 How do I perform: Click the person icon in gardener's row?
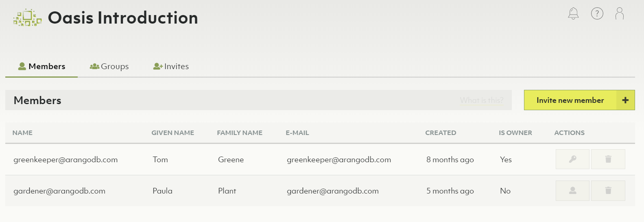pos(572,190)
